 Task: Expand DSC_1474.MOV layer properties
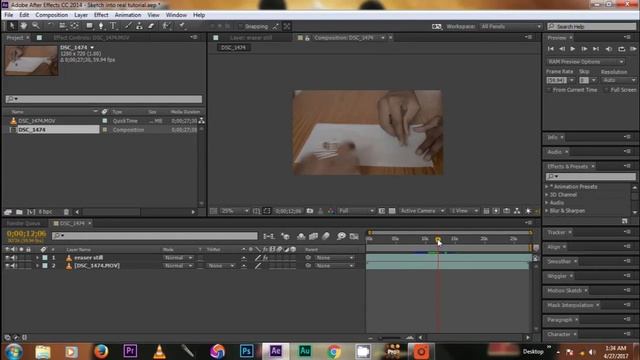click(x=37, y=266)
